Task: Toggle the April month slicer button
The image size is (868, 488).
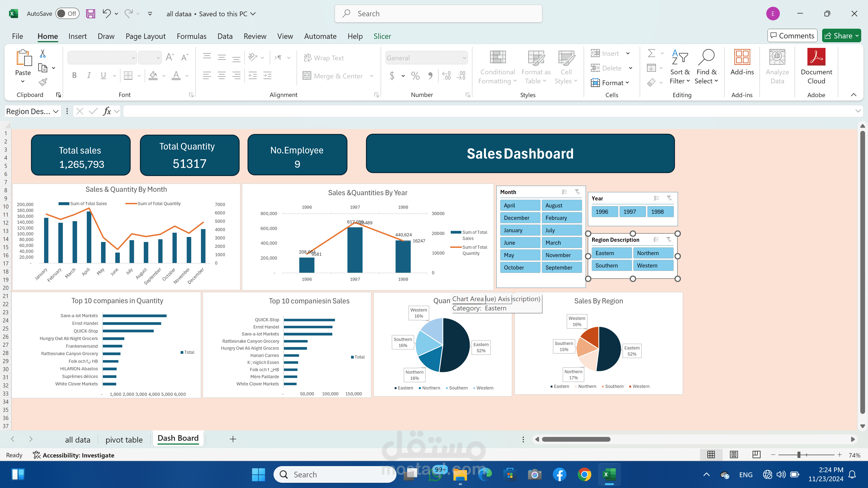Action: point(520,205)
